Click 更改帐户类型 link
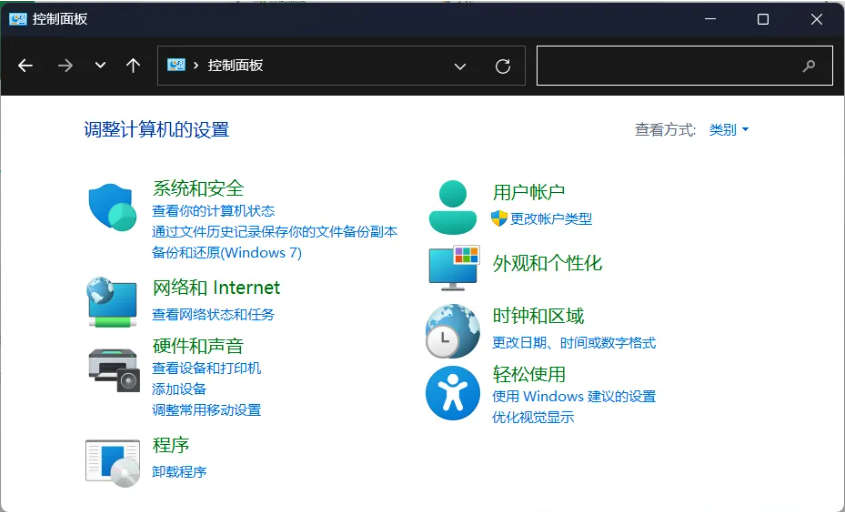 (551, 219)
